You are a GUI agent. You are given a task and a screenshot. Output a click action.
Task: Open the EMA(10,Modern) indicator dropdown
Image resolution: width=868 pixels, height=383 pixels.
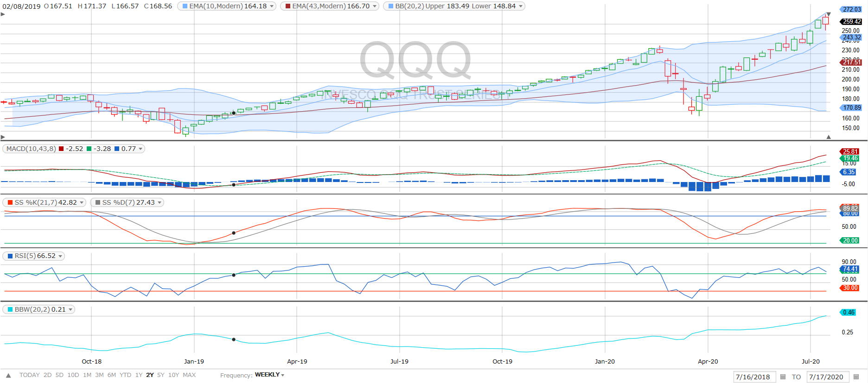click(x=272, y=6)
